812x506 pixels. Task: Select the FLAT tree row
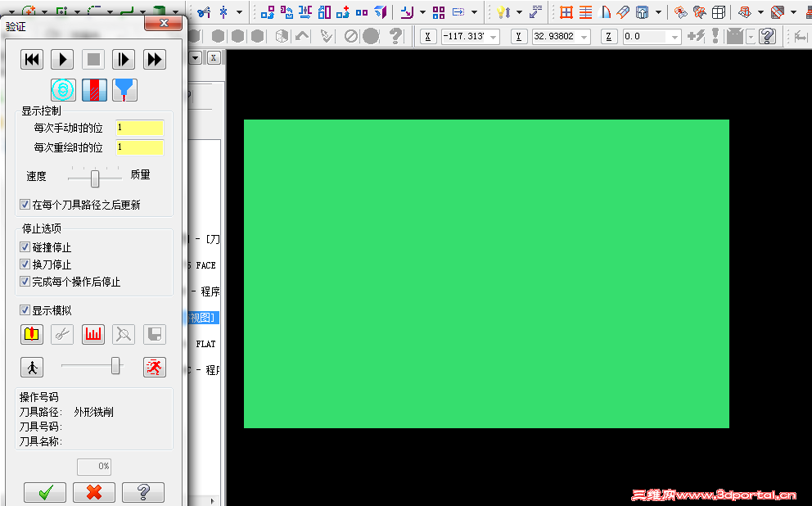(x=205, y=344)
